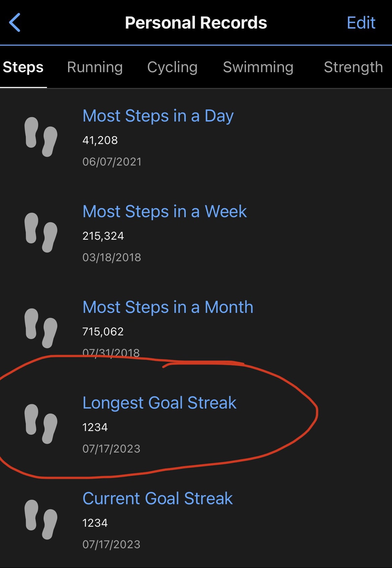Open the Current Goal Streak record
This screenshot has height=568, width=392.
point(158,499)
